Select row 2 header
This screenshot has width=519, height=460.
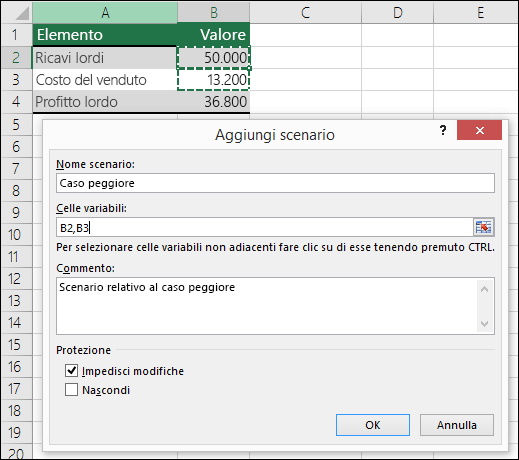tap(17, 57)
